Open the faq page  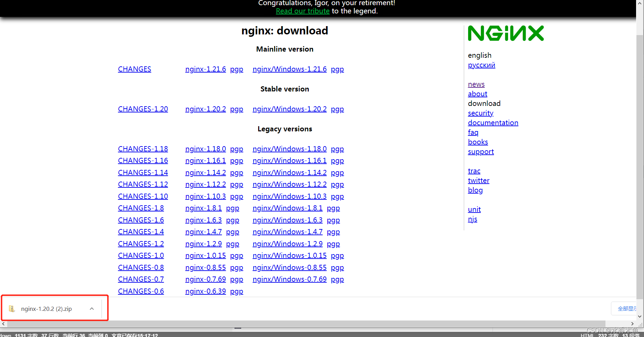(473, 132)
